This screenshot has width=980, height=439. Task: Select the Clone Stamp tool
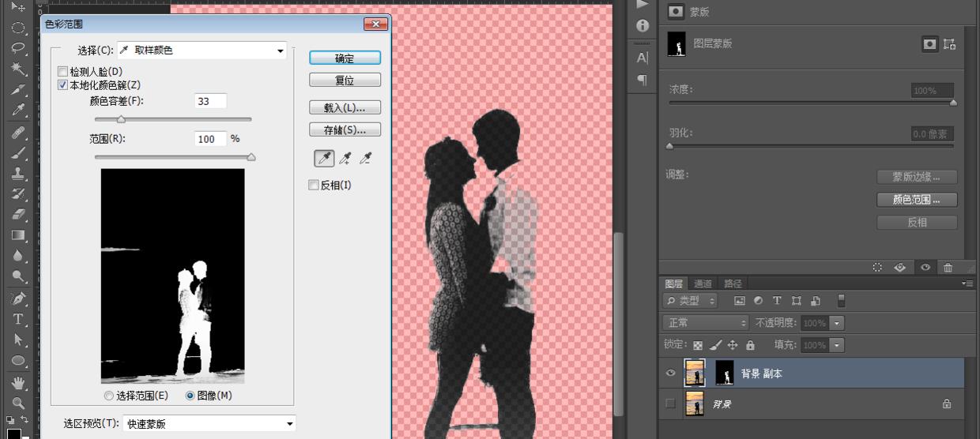pyautogui.click(x=18, y=173)
